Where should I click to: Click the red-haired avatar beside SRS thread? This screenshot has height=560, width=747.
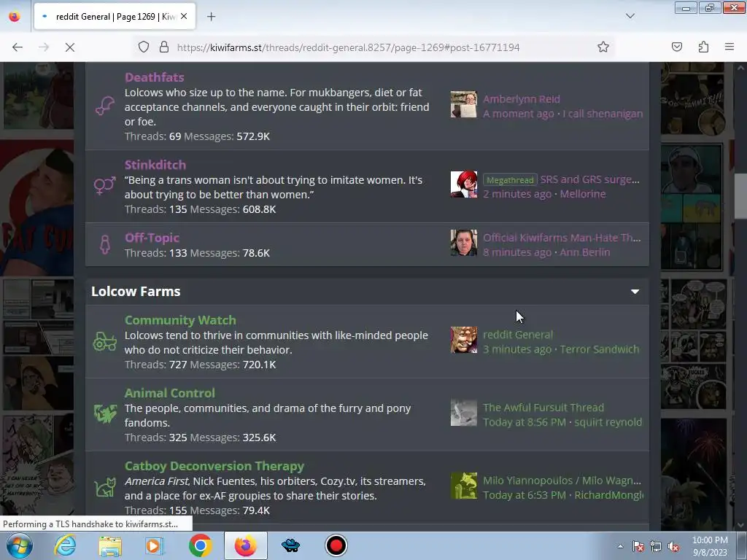463,184
